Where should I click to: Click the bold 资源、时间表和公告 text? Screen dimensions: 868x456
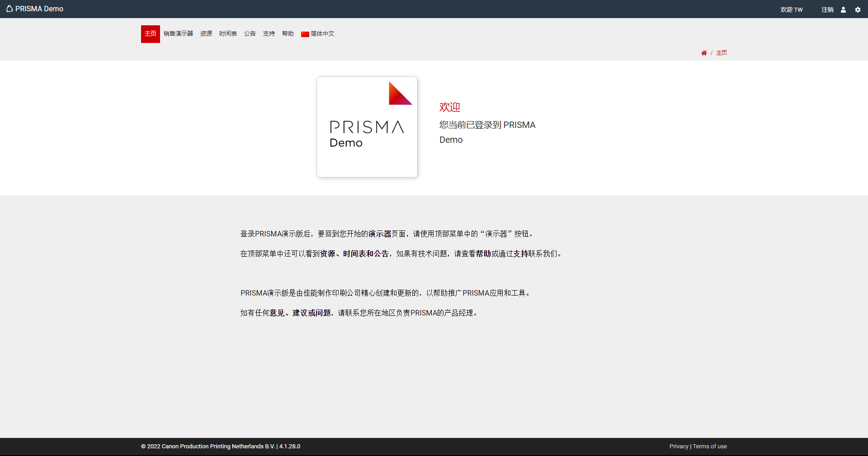354,254
